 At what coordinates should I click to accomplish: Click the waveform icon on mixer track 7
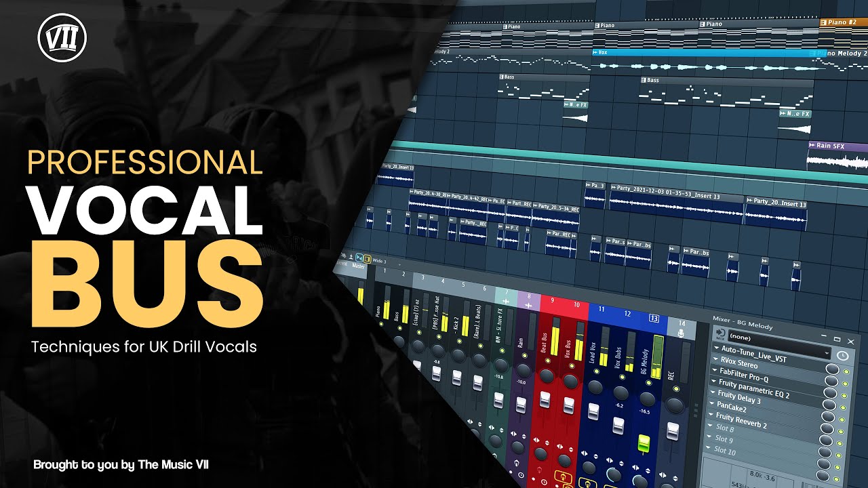pos(506,301)
